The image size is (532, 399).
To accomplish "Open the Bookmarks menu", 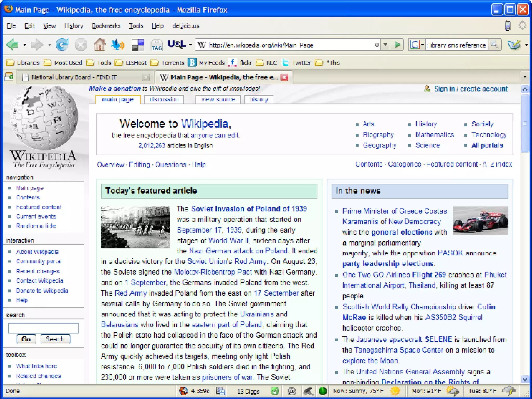I will [x=106, y=26].
